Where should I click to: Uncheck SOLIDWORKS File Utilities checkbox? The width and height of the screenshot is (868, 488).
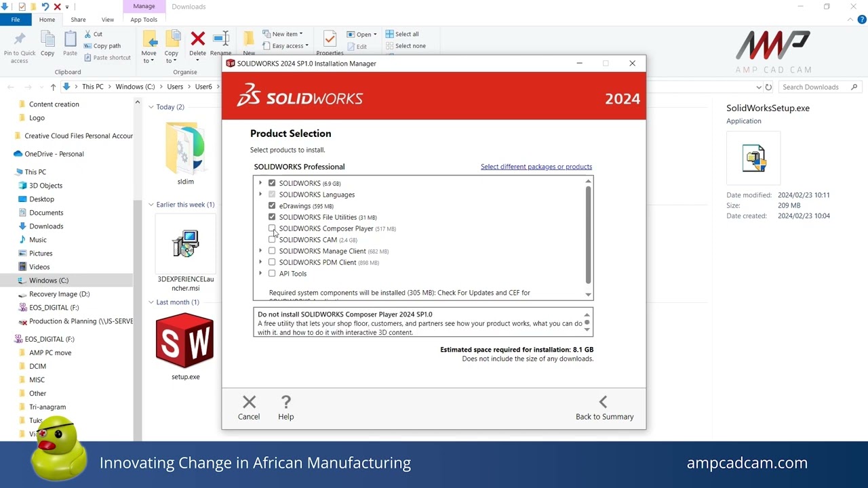click(x=272, y=217)
